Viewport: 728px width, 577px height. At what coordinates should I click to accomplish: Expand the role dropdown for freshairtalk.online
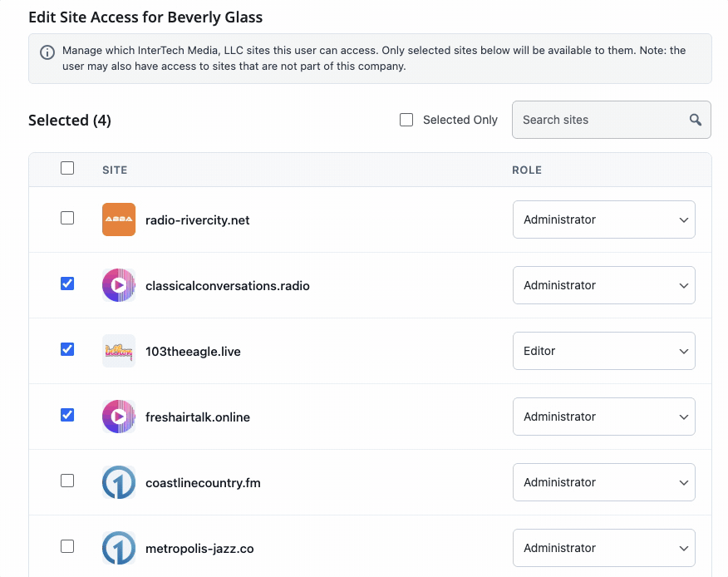pyautogui.click(x=603, y=417)
